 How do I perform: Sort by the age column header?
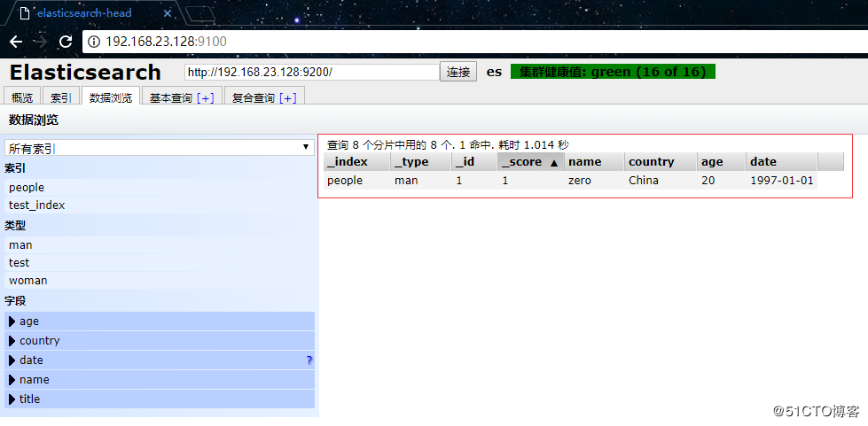tap(722, 161)
